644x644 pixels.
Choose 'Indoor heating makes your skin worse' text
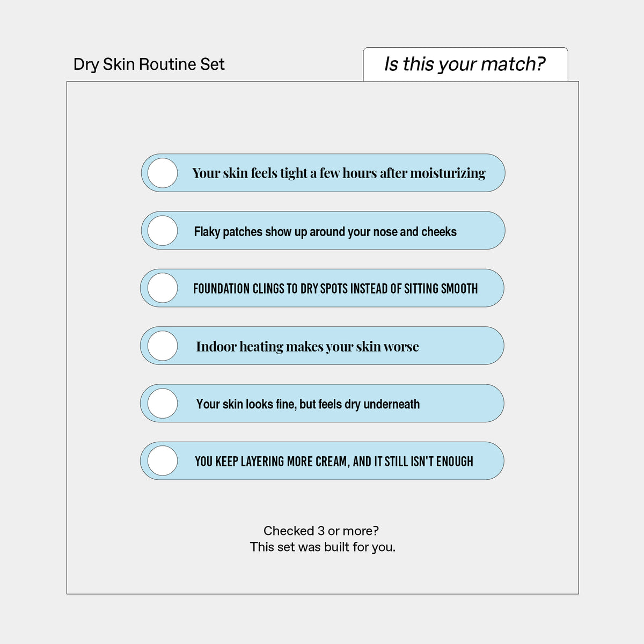point(308,347)
